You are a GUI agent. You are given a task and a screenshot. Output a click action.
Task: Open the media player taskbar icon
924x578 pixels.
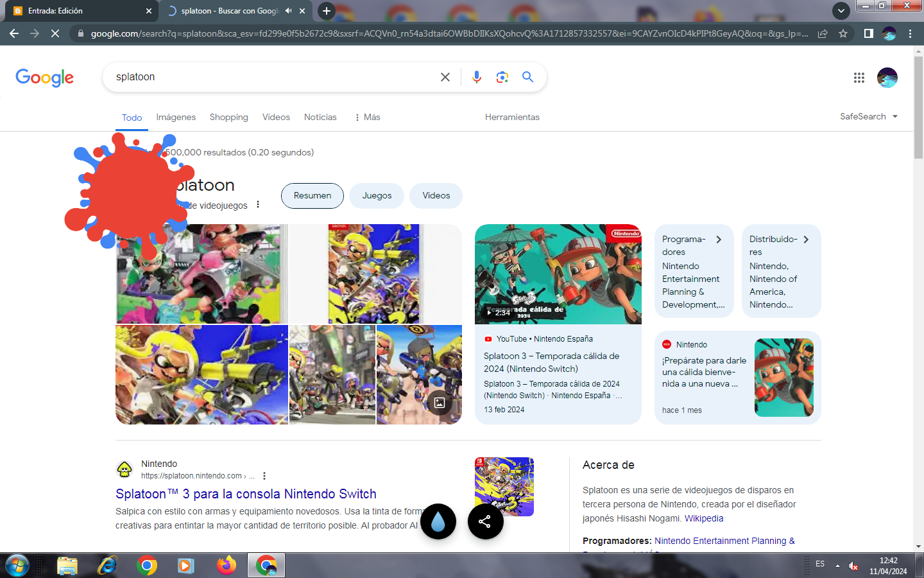coord(186,566)
